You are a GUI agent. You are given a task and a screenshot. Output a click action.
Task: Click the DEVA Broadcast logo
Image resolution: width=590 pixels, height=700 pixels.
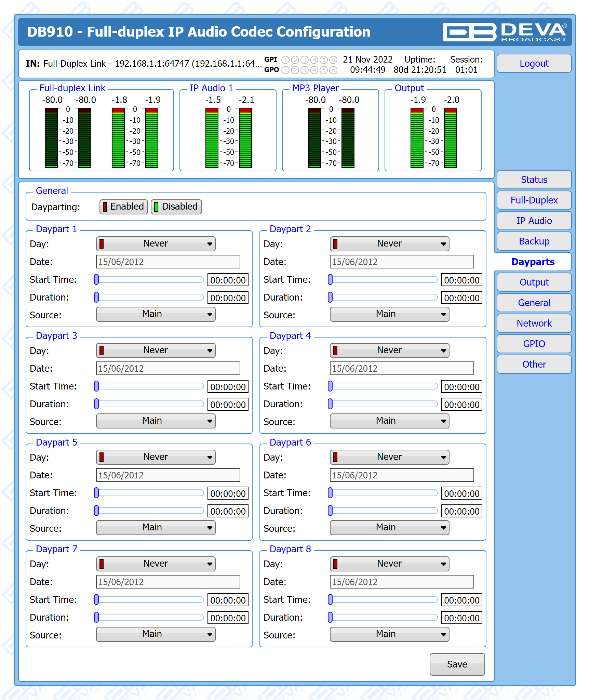505,32
